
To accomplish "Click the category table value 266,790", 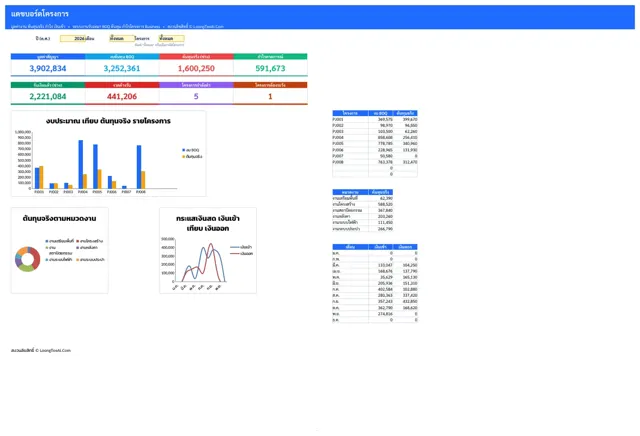I will (385, 229).
